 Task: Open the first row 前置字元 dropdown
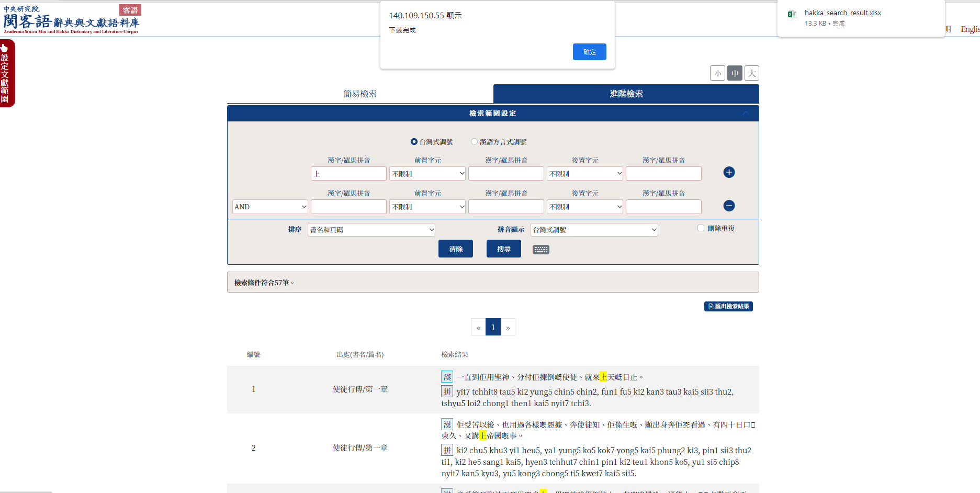point(427,174)
